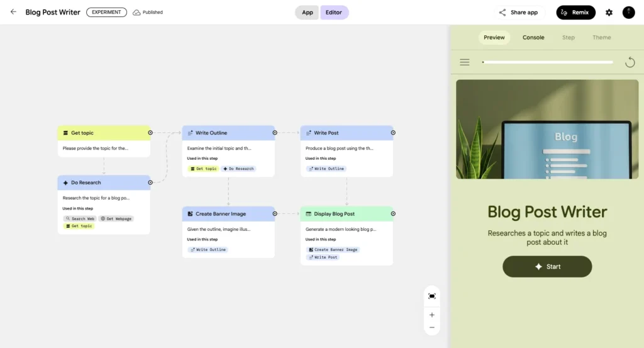Switch to the App view
Viewport: 644px width, 348px height.
pyautogui.click(x=307, y=13)
